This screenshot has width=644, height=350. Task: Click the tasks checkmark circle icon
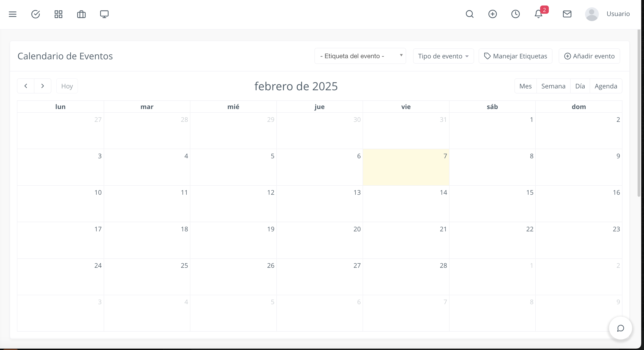(36, 14)
